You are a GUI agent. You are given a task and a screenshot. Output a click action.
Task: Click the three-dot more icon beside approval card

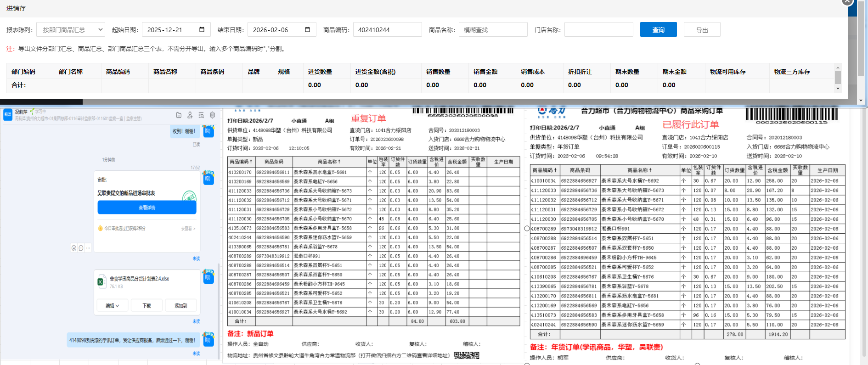[x=88, y=248]
